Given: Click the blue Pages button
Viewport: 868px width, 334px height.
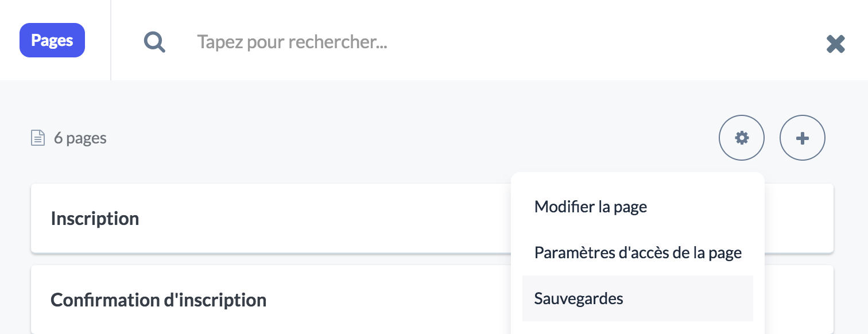Looking at the screenshot, I should tap(52, 40).
